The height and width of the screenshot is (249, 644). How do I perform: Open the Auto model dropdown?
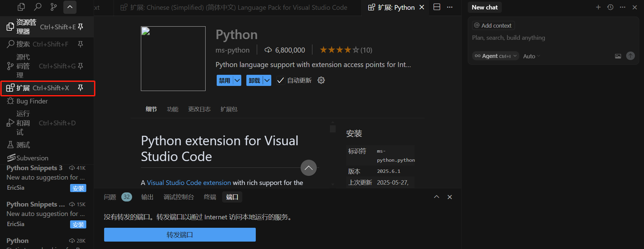531,56
